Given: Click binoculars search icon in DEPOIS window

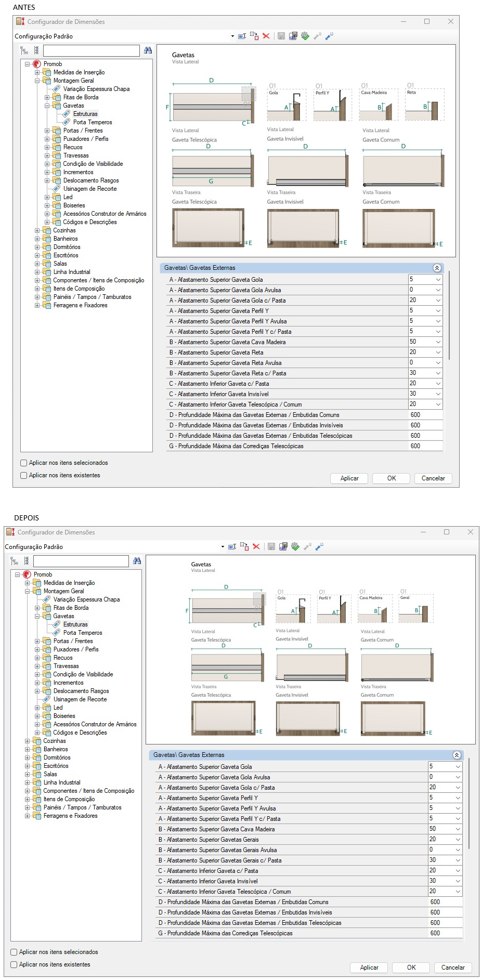Looking at the screenshot, I should tap(137, 561).
